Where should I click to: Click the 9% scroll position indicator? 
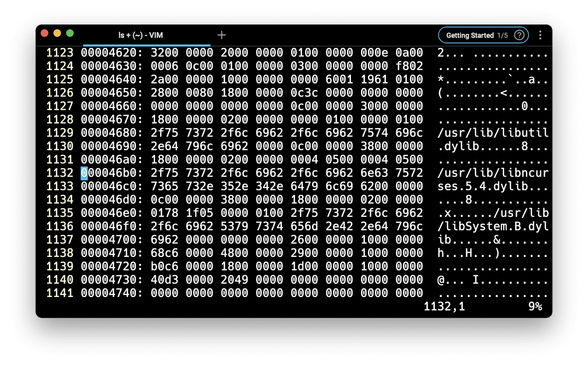coord(535,307)
